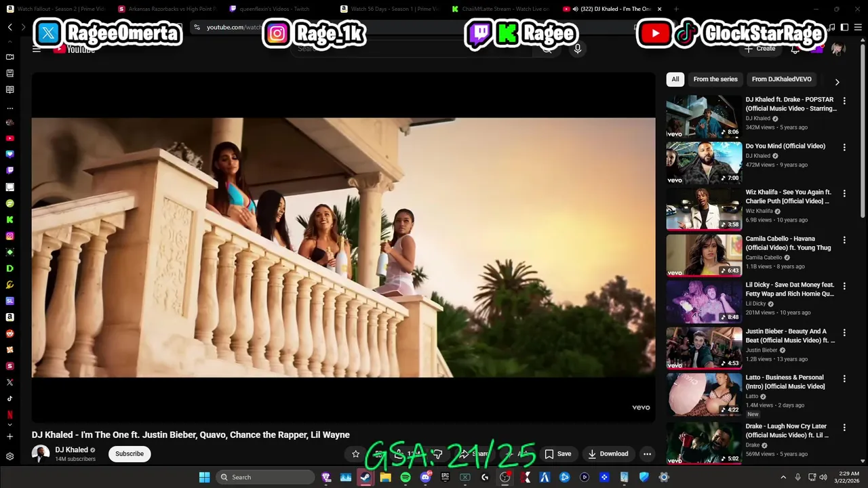868x488 pixels.
Task: Subscribe to the DJ Khaled channel
Action: (130, 454)
